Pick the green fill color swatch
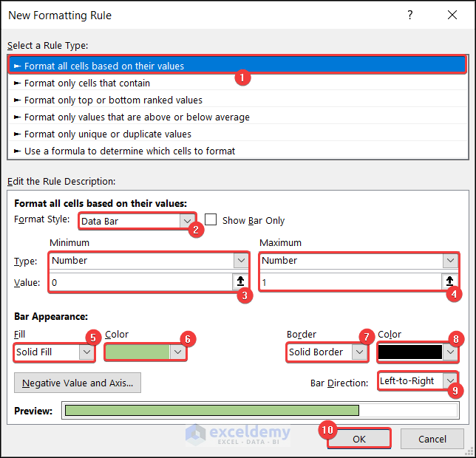 click(x=137, y=352)
